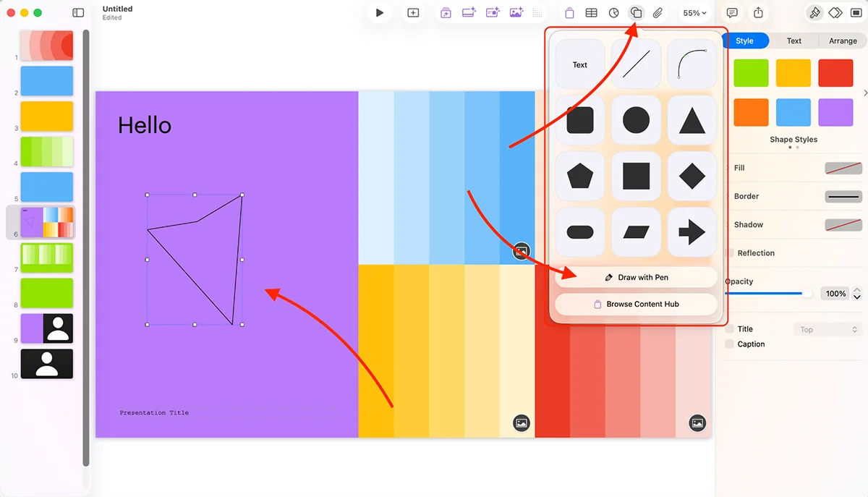Insert the triangle shape
The height and width of the screenshot is (497, 868).
click(x=692, y=120)
